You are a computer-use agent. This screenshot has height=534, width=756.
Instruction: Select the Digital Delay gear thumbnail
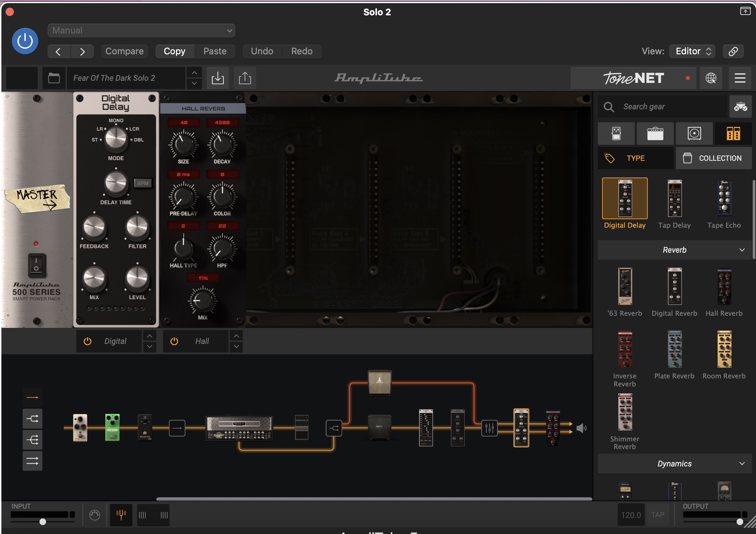tap(625, 198)
